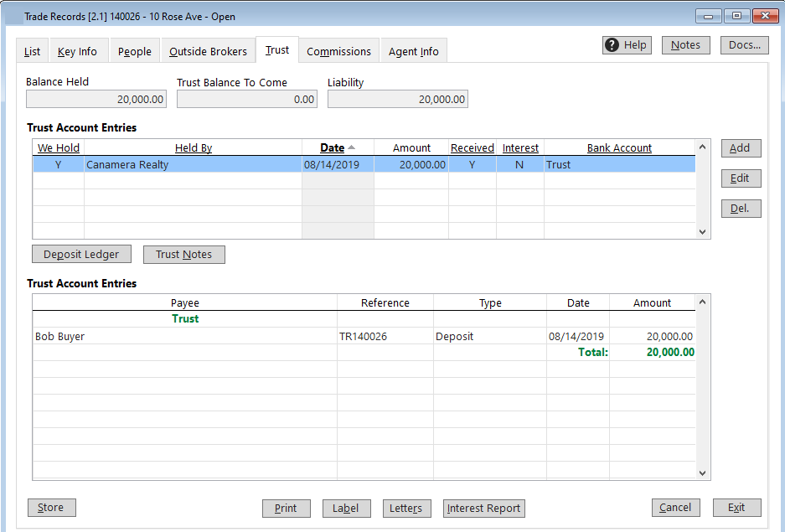Add a new trust account entry
The image size is (785, 532).
pos(741,147)
